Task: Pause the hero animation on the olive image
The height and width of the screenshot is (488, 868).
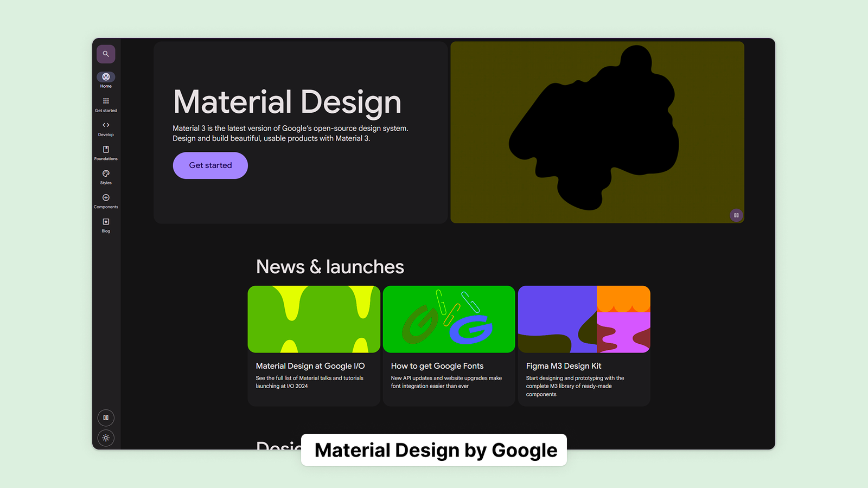Action: [x=736, y=215]
